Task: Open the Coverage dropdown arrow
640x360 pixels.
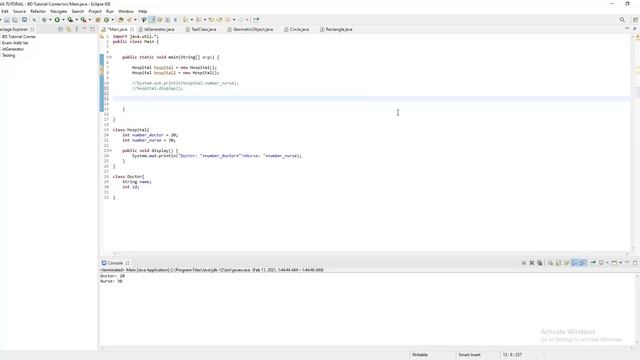Action: coord(76,20)
